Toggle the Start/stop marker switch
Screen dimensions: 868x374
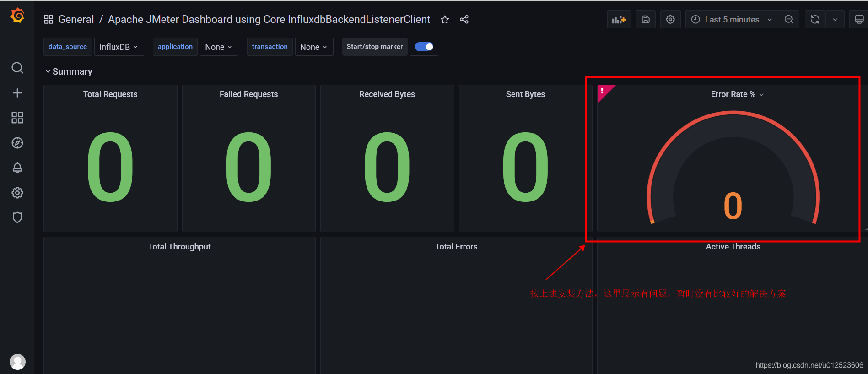click(424, 47)
